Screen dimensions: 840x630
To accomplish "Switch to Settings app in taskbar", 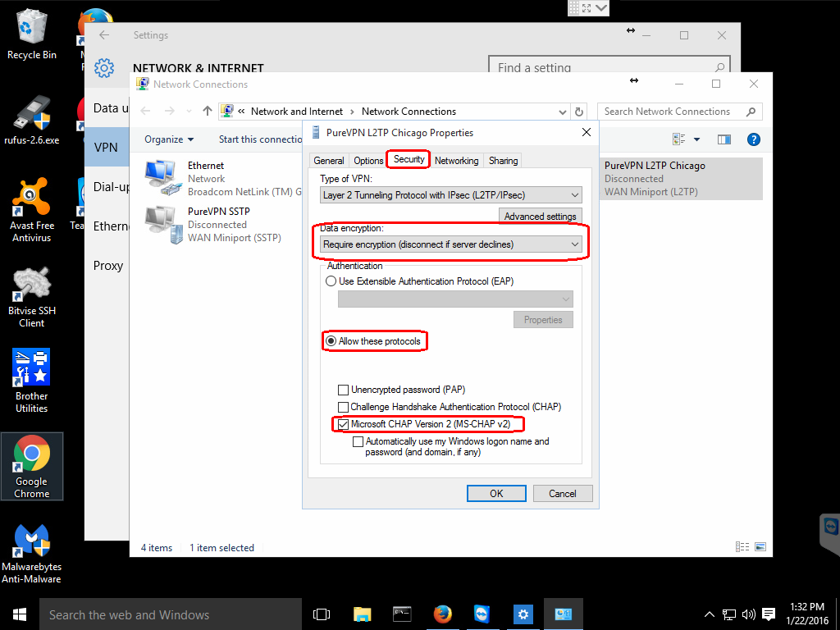I will pyautogui.click(x=523, y=614).
